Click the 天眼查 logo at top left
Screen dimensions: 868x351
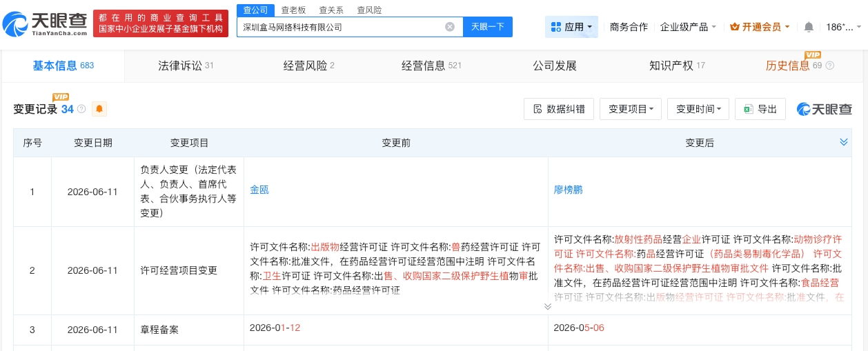(x=46, y=26)
